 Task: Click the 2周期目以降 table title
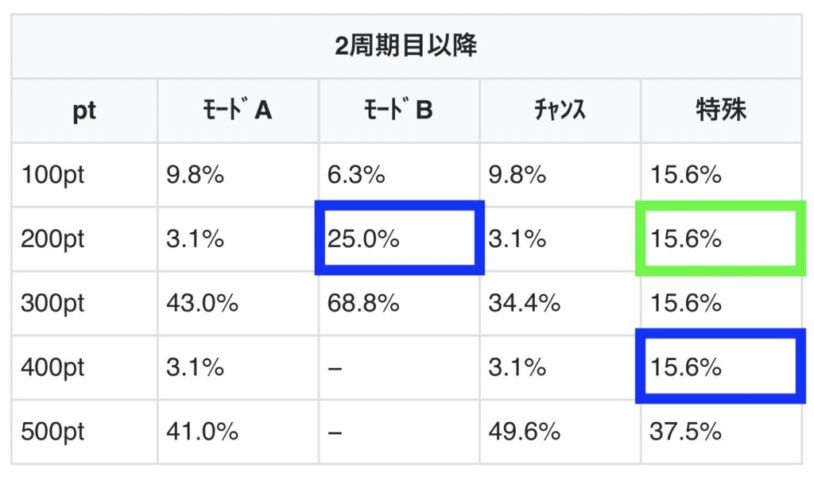[406, 46]
